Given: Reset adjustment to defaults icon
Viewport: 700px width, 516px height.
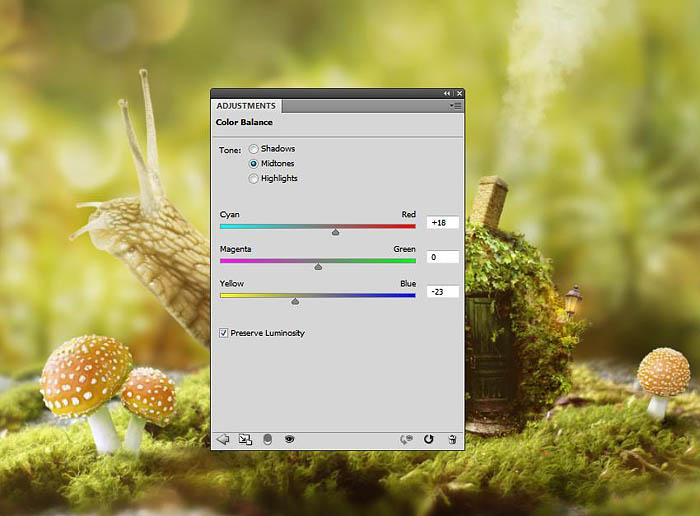Looking at the screenshot, I should 429,438.
